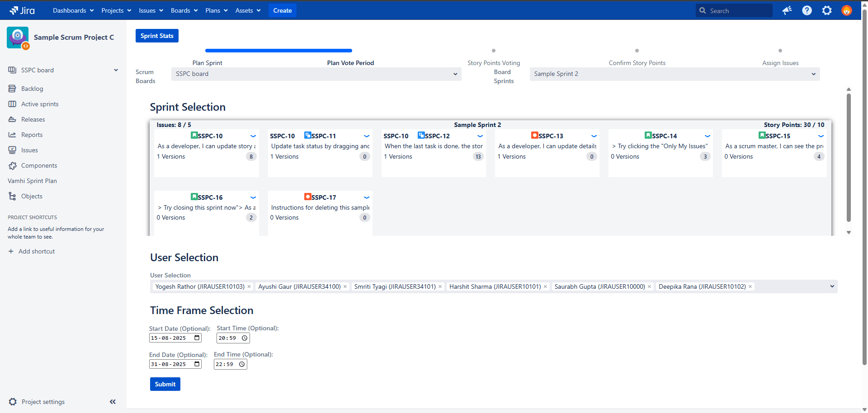Open the administration gear icon
Viewport: 868px width, 413px height.
[827, 10]
